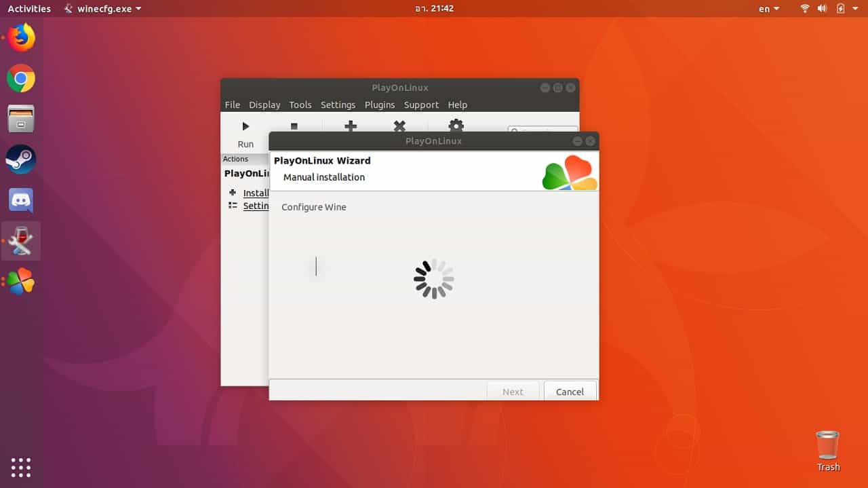Open the en keyboard layout dropdown
Viewport: 868px width, 488px height.
coord(769,9)
